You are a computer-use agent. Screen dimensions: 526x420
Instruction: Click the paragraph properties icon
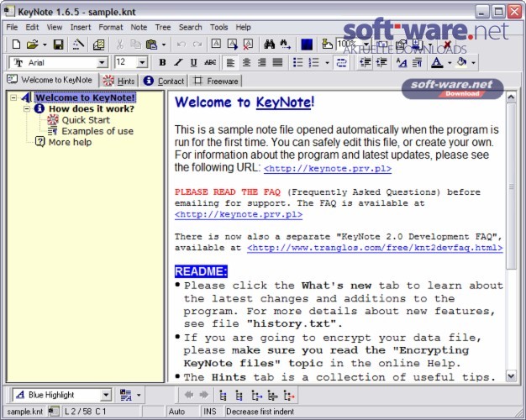tap(418, 63)
